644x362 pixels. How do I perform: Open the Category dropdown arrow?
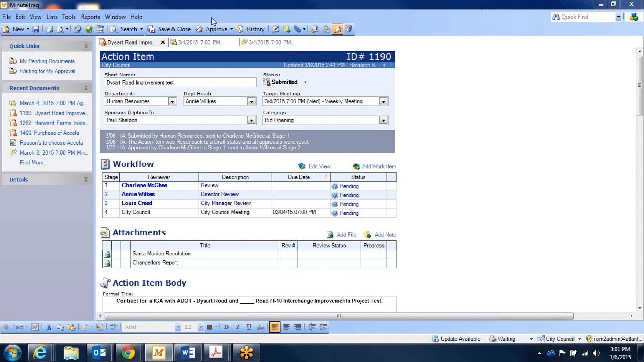pyautogui.click(x=383, y=120)
